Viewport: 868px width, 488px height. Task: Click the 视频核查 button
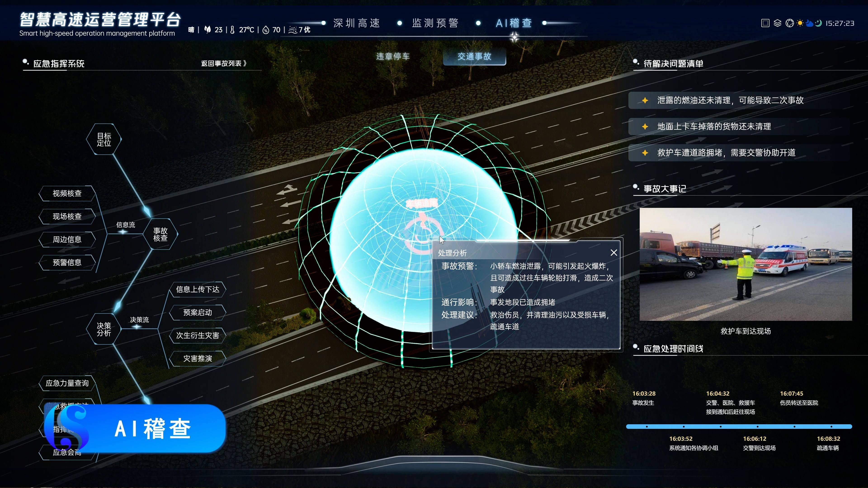coord(67,193)
